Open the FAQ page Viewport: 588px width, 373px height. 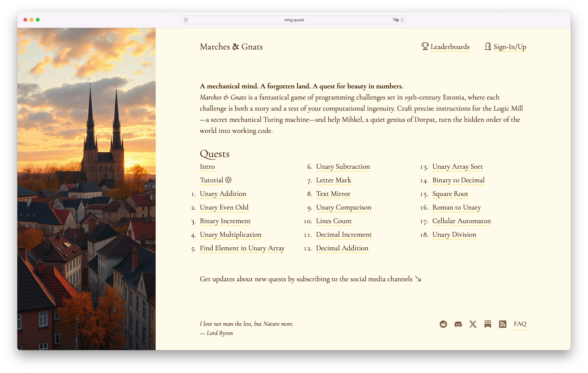[520, 324]
